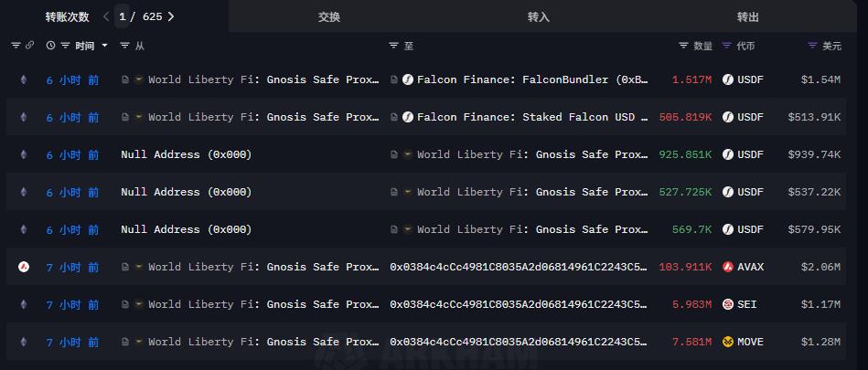Open the 至 column filter icon
This screenshot has width=868, height=370.
(x=393, y=46)
